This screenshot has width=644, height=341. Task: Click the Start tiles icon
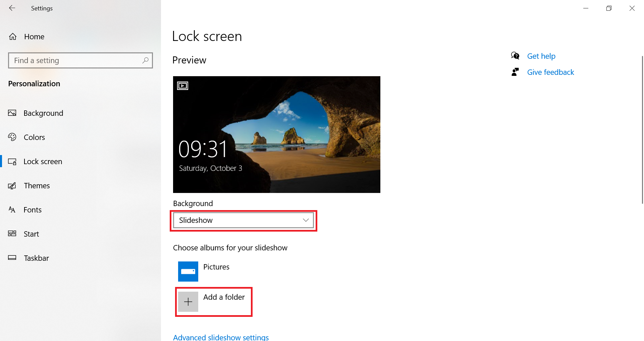pos(12,234)
